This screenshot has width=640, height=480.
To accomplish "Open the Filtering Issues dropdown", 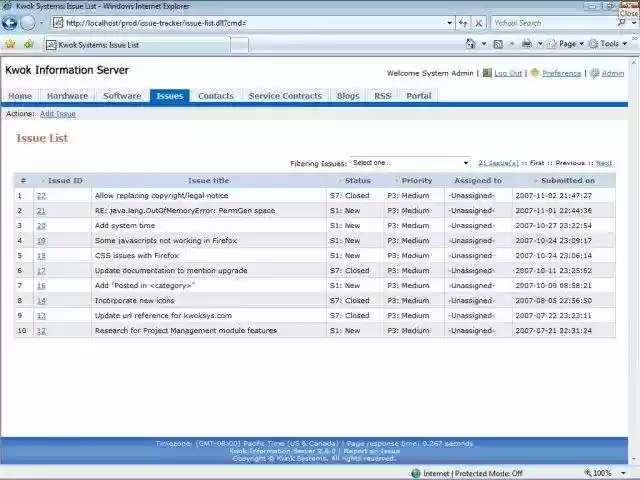I will [x=410, y=163].
